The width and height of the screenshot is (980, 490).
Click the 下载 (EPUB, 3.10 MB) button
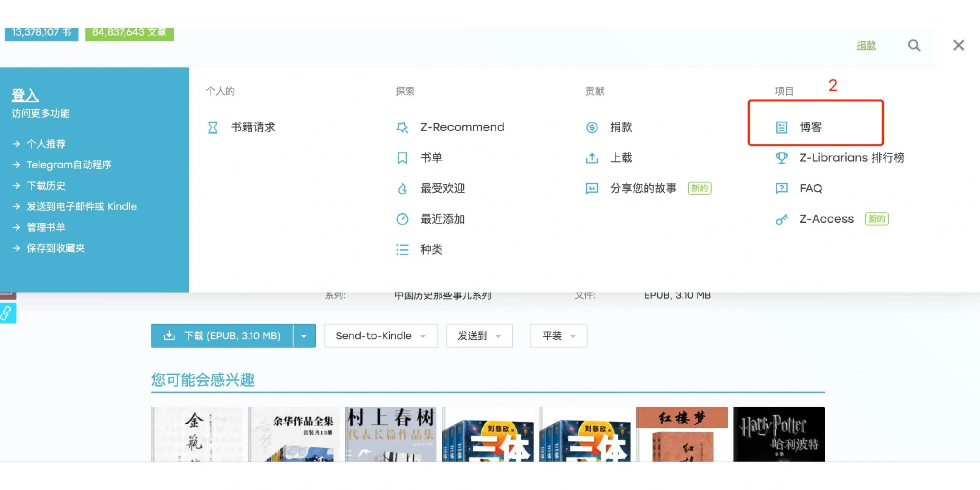pos(222,336)
